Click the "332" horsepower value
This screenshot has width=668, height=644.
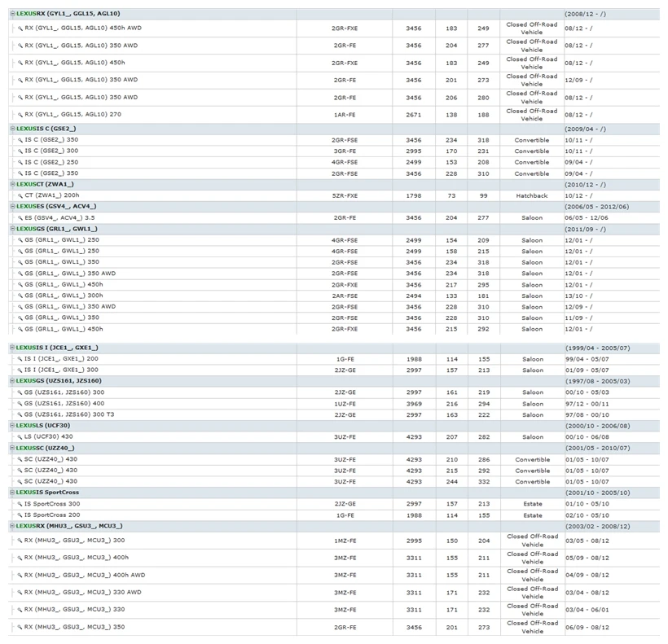[484, 482]
